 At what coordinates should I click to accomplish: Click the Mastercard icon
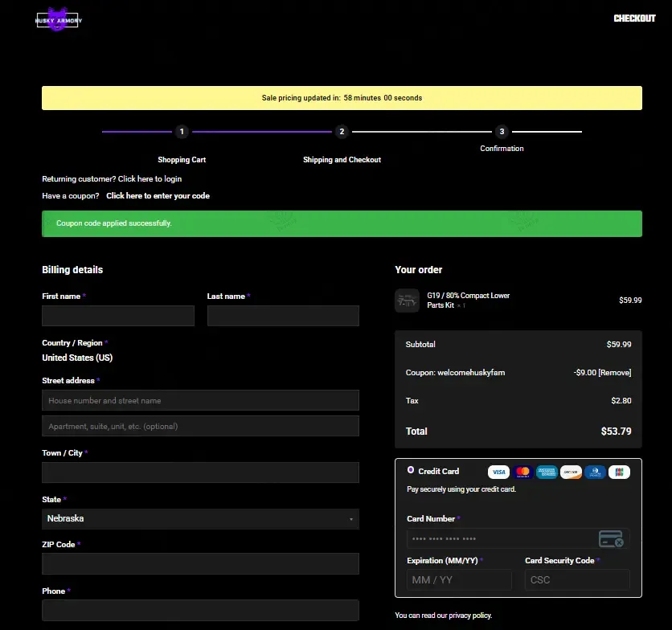click(x=522, y=472)
